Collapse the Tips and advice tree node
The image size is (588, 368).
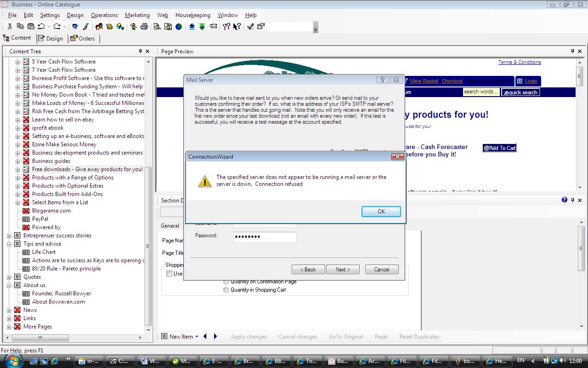[x=9, y=244]
